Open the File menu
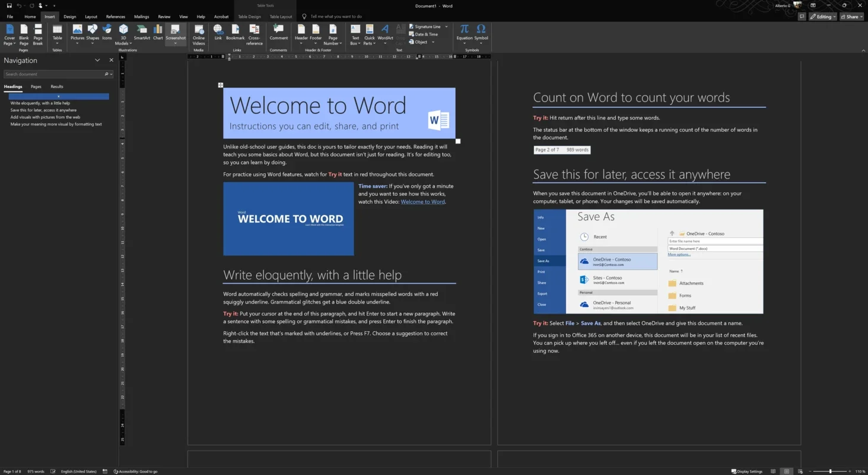The image size is (868, 475). click(10, 17)
